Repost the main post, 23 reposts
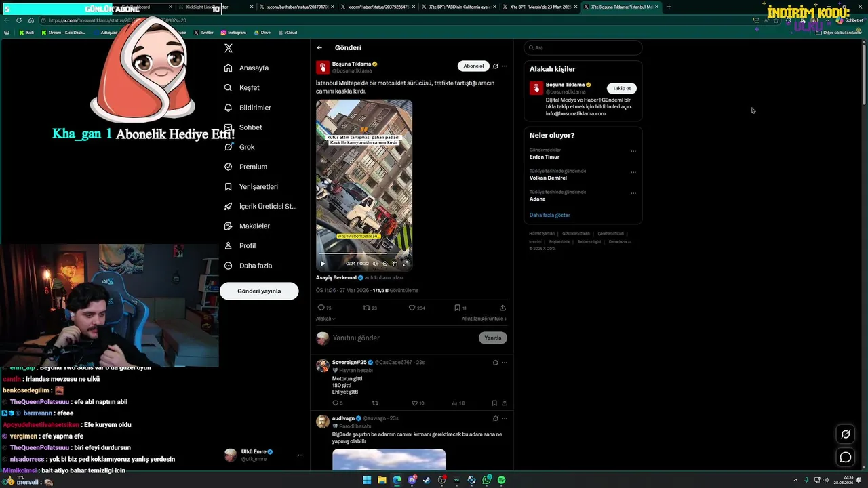The width and height of the screenshot is (868, 488). pos(370,308)
